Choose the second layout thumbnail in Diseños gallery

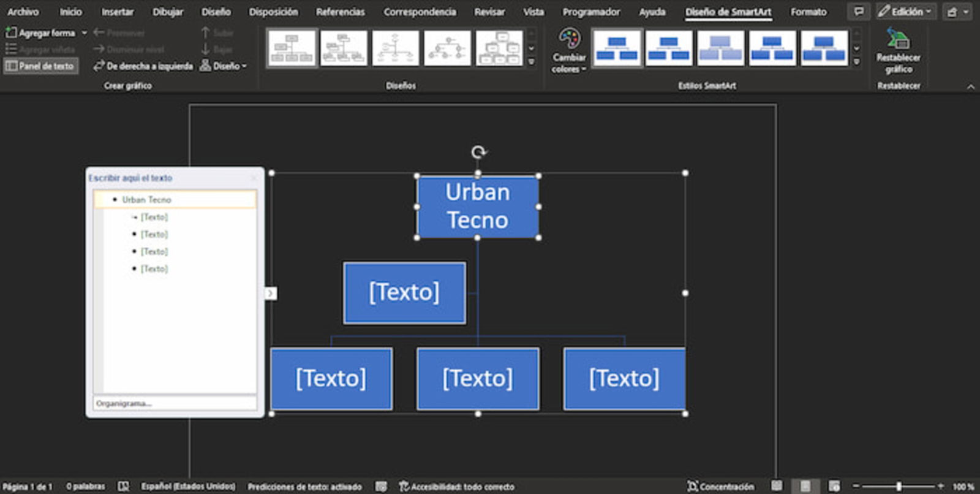(x=344, y=48)
